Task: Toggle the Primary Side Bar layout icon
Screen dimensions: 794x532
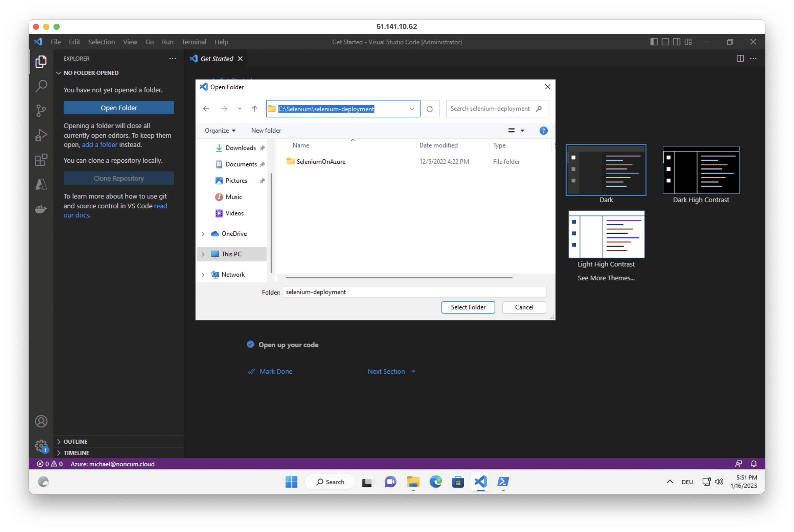Action: pyautogui.click(x=654, y=42)
